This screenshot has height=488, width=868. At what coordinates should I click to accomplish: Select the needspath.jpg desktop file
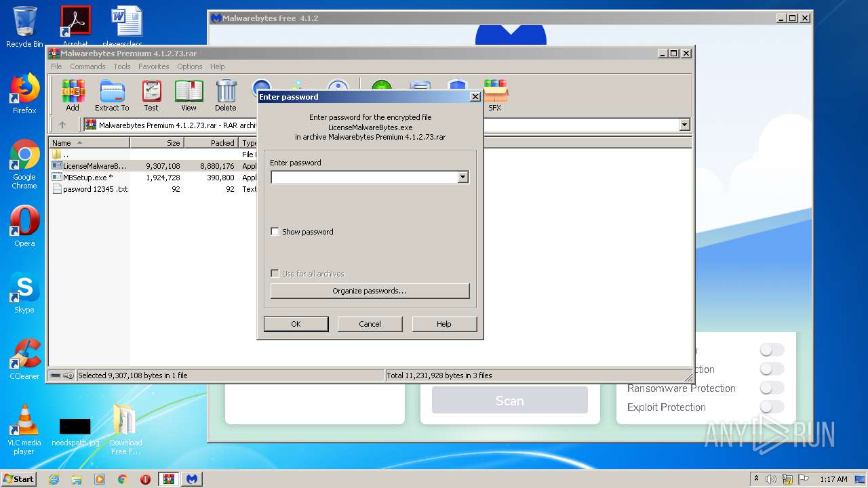75,432
